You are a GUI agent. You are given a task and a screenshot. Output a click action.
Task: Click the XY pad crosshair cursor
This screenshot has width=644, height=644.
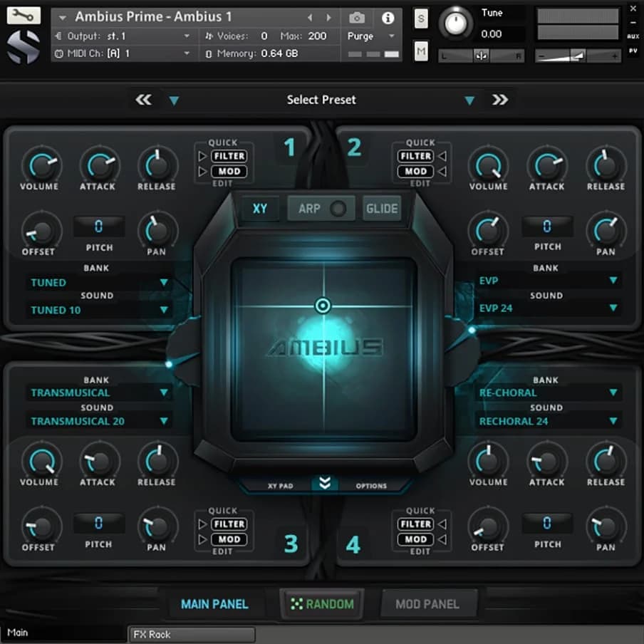point(323,306)
